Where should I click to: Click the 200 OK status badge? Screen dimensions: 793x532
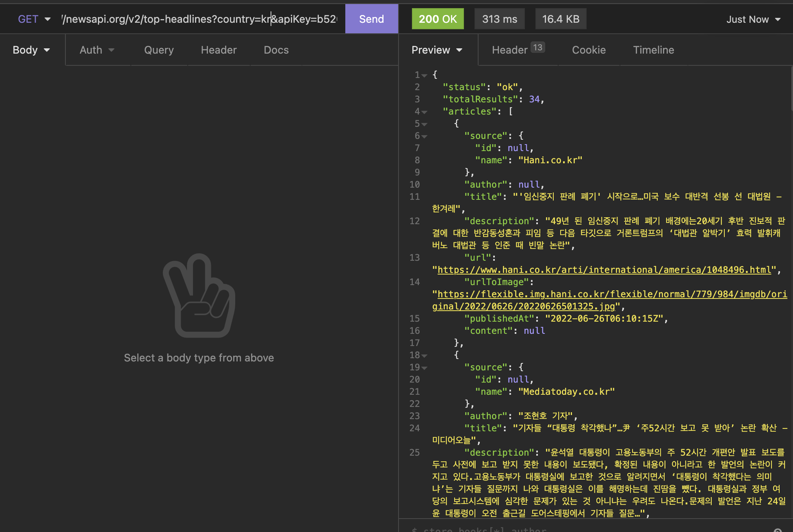(438, 19)
